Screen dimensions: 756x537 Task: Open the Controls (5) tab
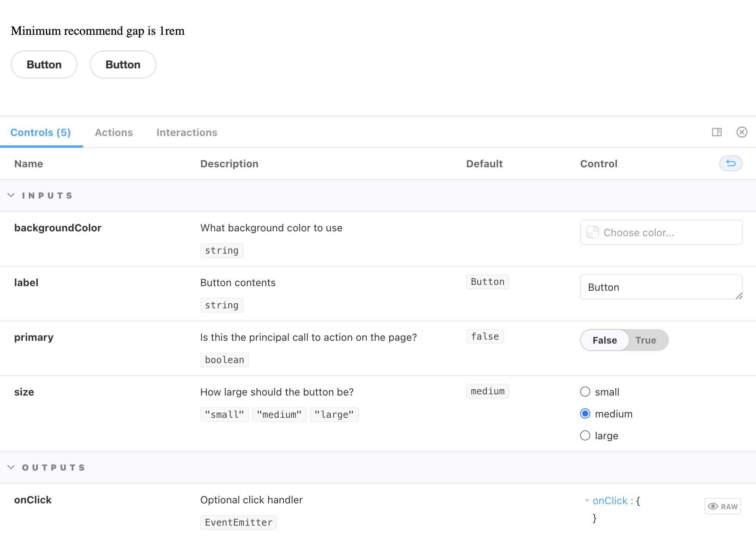[41, 132]
